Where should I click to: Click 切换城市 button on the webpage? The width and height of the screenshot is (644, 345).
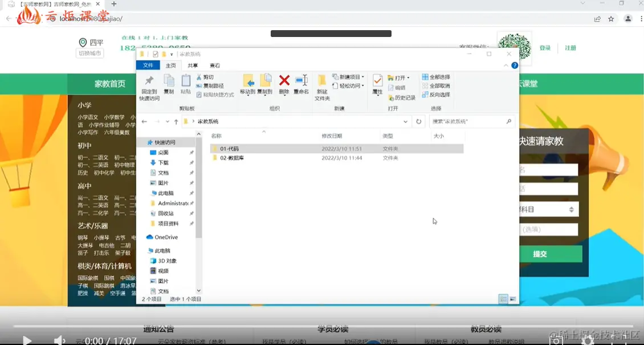(90, 54)
